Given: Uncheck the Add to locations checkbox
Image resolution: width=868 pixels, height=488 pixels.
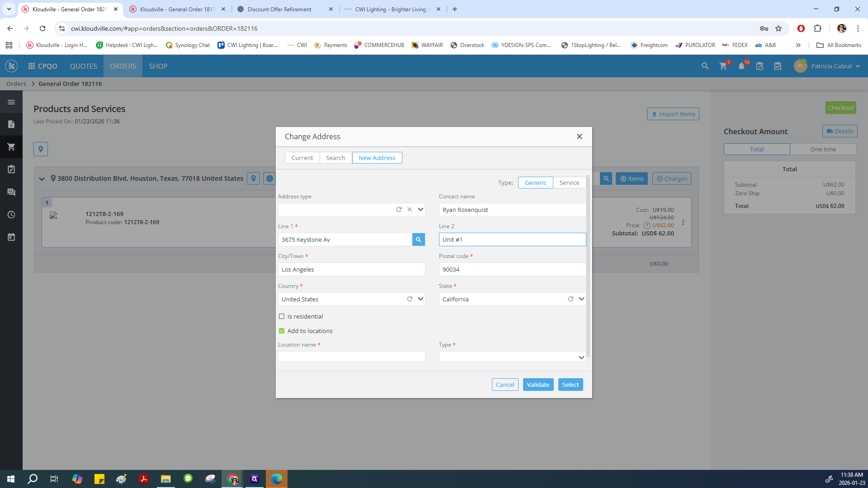Looking at the screenshot, I should click(282, 331).
